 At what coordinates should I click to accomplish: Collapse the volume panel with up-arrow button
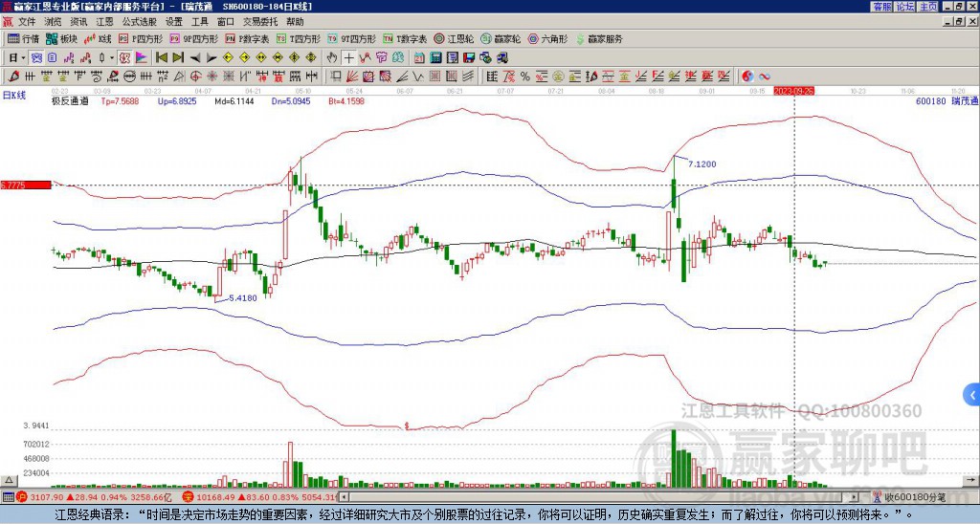click(9, 480)
